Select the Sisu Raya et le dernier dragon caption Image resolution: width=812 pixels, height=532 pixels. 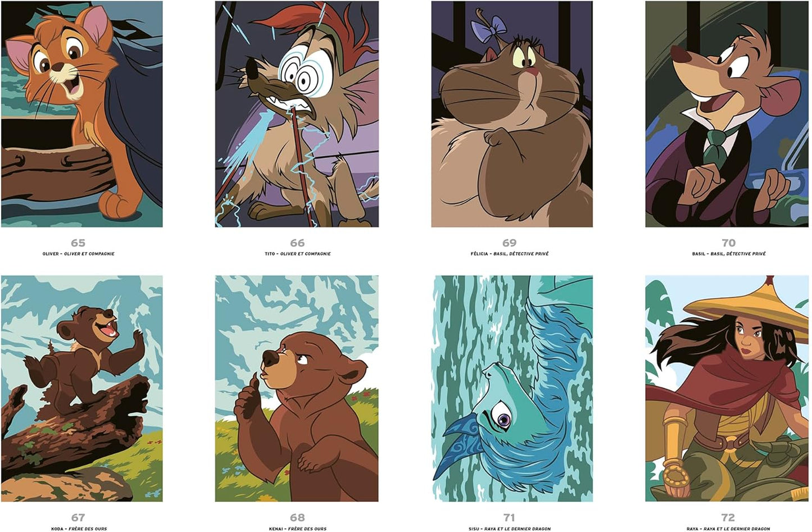pos(510,529)
